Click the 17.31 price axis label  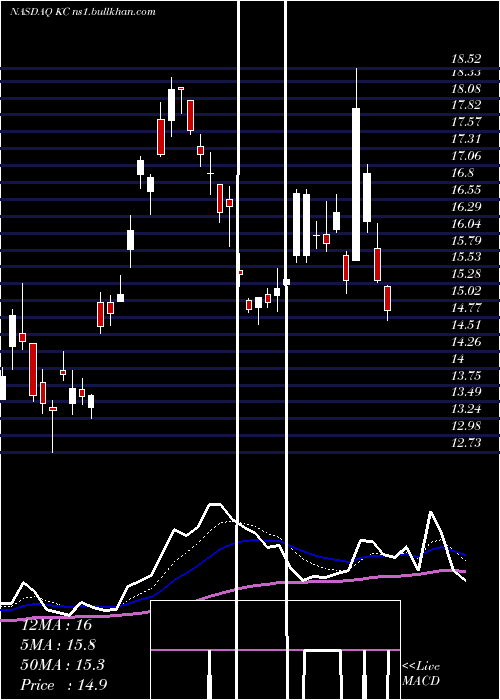tap(466, 139)
